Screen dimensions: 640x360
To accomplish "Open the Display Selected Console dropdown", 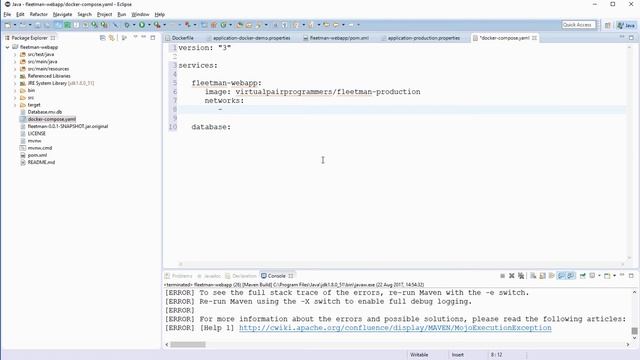I will click(599, 276).
